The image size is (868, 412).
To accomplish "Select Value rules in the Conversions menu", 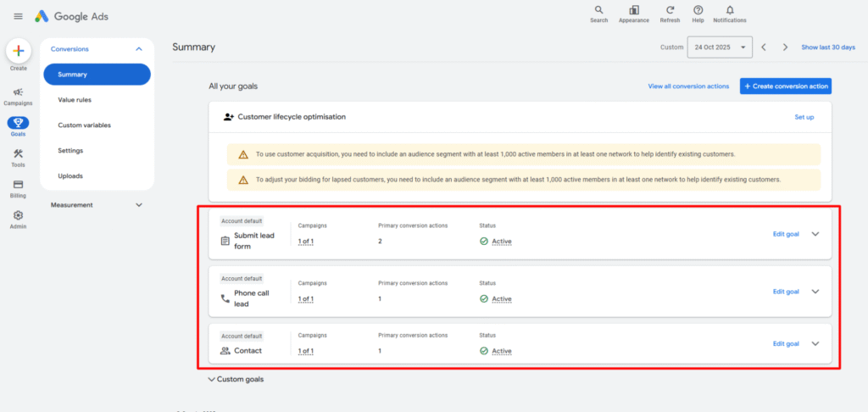I will (75, 100).
